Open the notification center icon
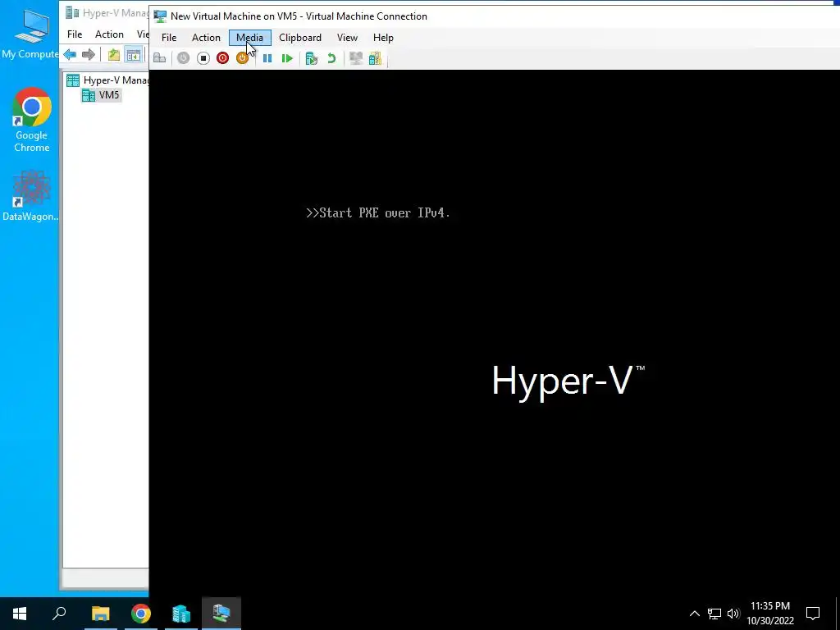 [813, 614]
